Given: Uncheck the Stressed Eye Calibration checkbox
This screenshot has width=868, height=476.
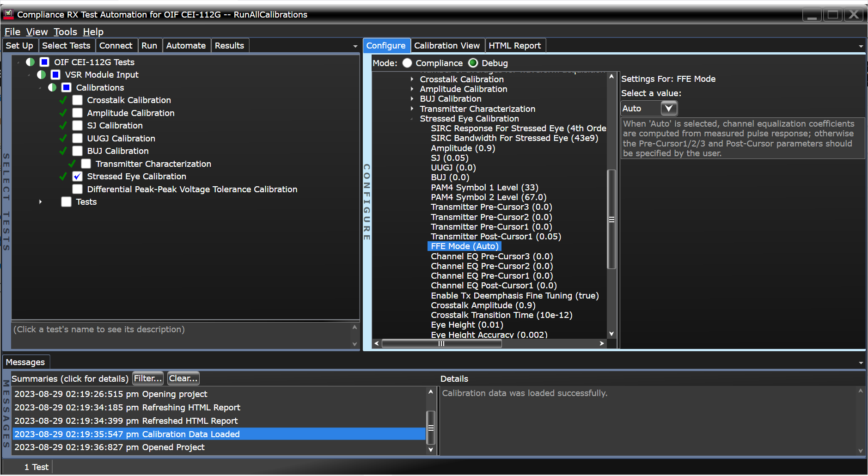Looking at the screenshot, I should (x=78, y=177).
